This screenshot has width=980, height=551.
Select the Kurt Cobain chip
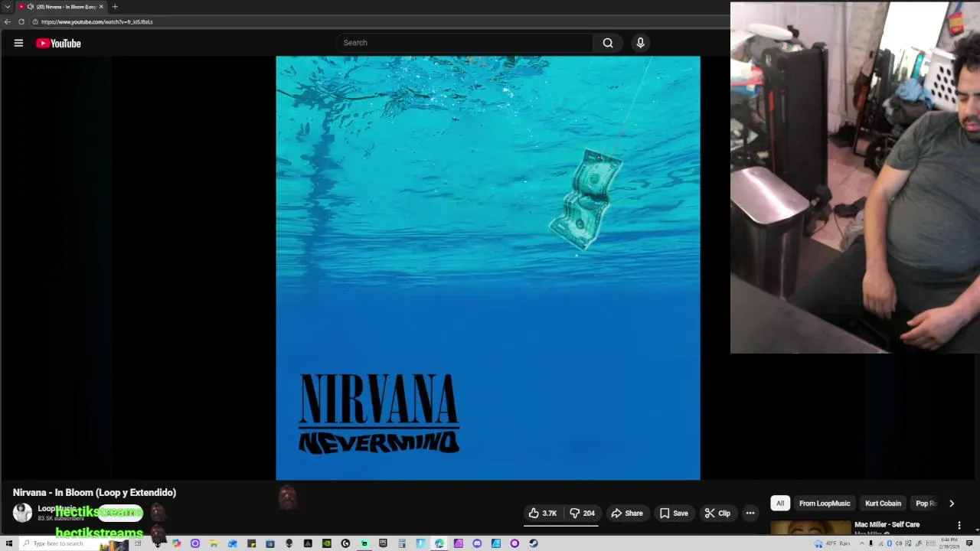(x=883, y=503)
